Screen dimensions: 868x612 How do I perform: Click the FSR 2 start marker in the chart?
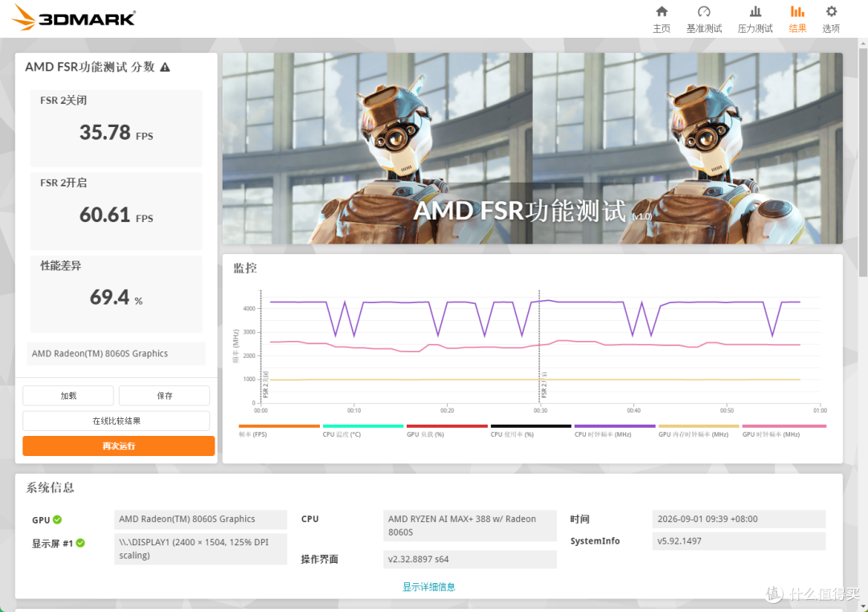pos(544,385)
